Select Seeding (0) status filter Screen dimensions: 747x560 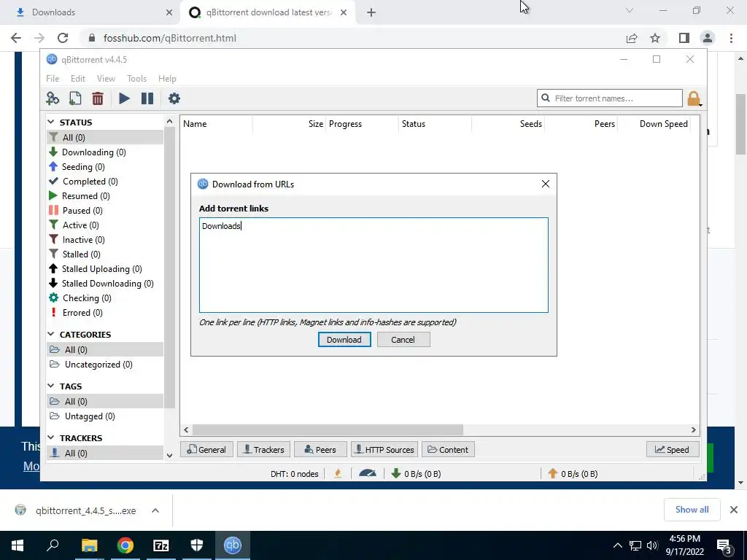point(83,167)
